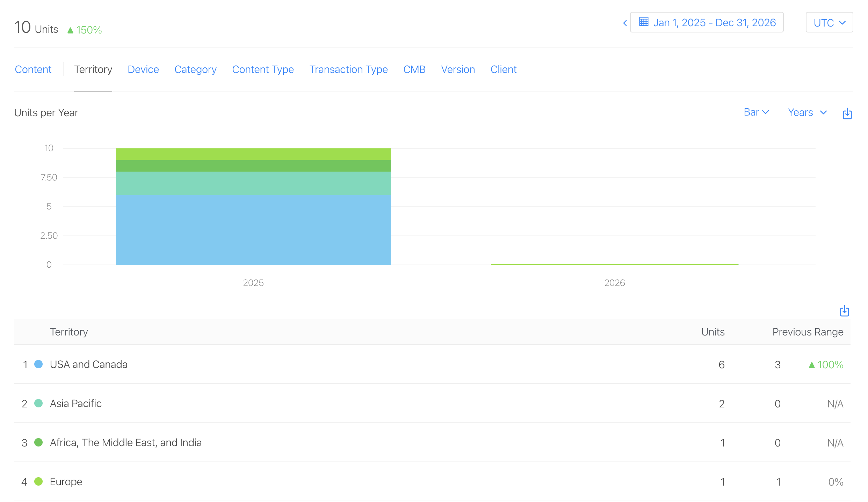Click the Category dimension link

[195, 69]
